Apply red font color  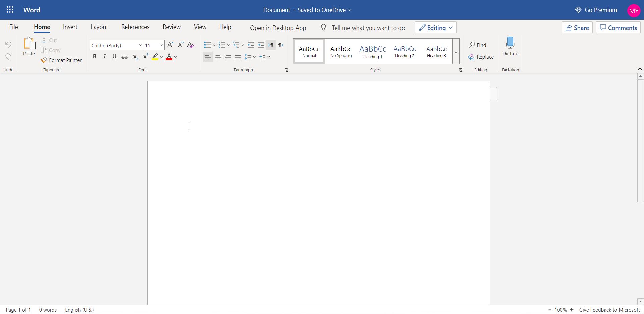pos(169,57)
